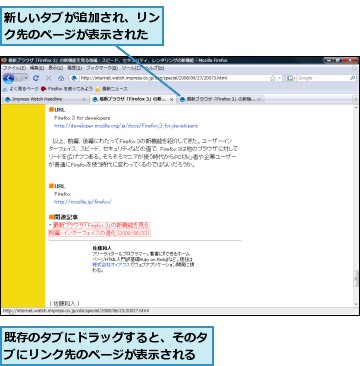Click the scrollbar up arrow

(356, 107)
